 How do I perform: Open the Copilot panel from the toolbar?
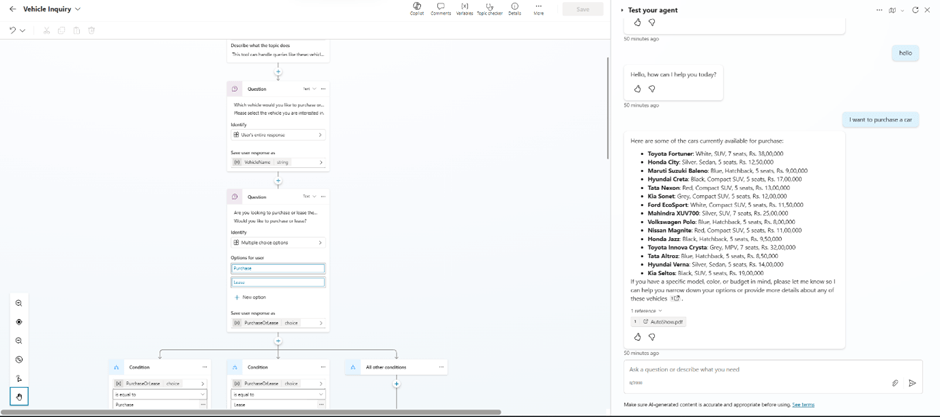point(416,9)
